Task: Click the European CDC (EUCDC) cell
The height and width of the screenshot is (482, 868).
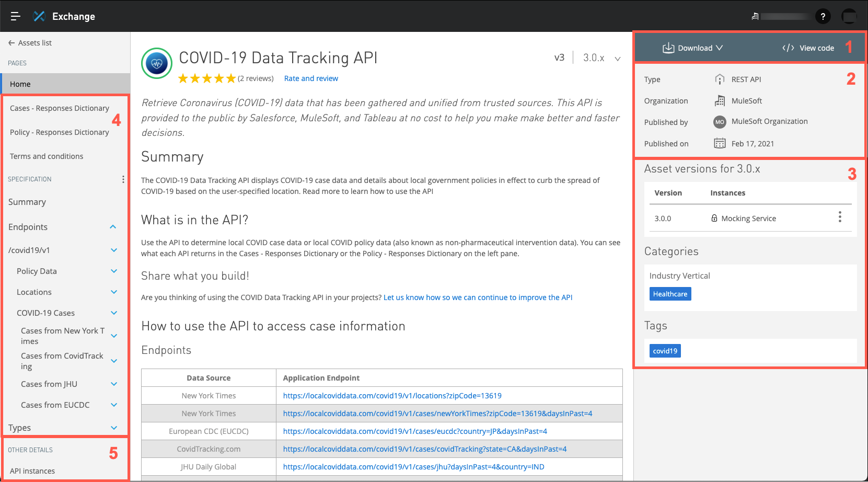Action: coord(209,431)
